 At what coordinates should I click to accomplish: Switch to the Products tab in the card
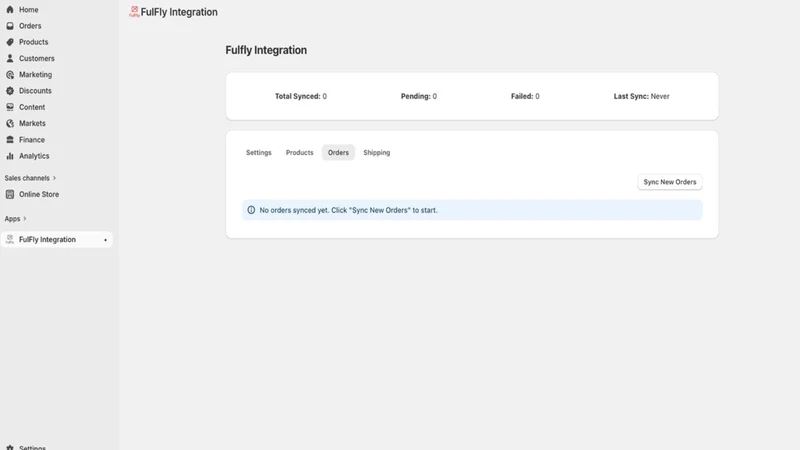click(299, 153)
